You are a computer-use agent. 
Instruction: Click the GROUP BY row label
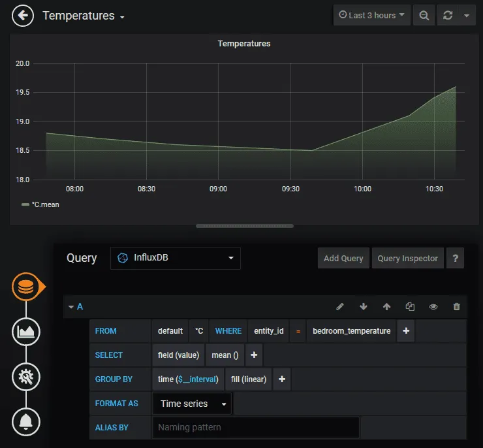tap(114, 379)
